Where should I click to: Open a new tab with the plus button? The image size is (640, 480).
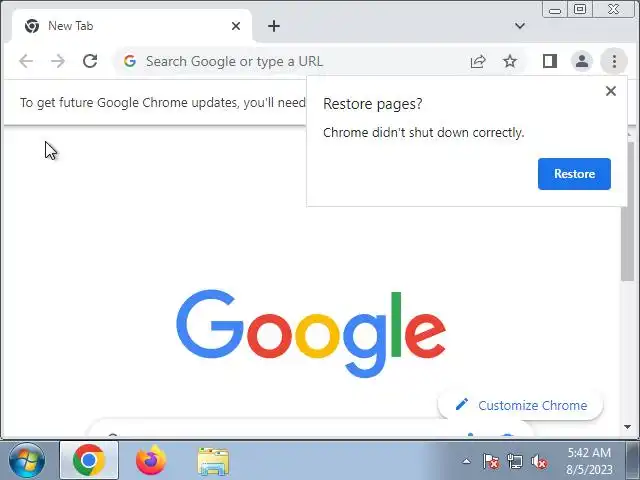274,26
